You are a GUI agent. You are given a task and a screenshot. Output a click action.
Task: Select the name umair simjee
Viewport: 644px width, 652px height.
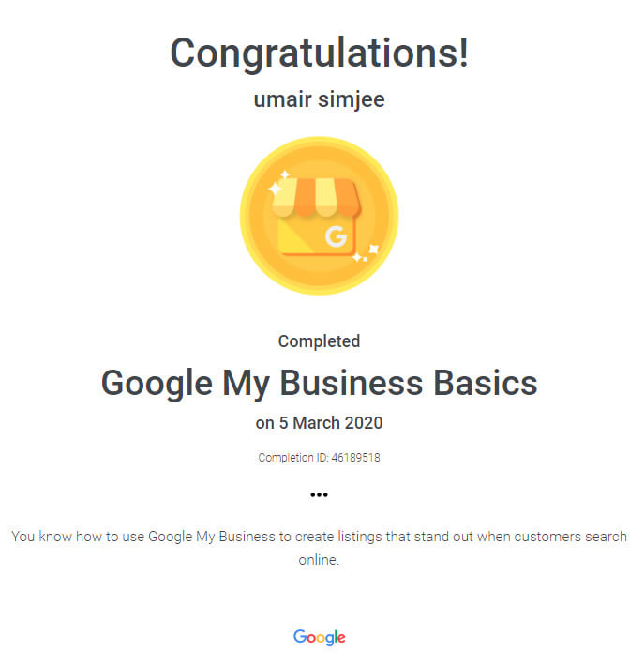point(319,99)
